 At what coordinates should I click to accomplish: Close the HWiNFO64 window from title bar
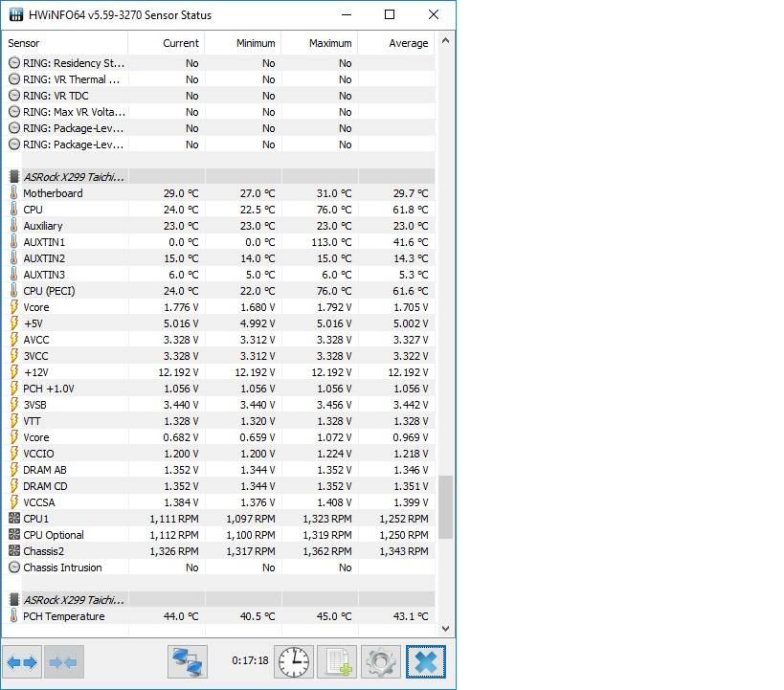[434, 15]
